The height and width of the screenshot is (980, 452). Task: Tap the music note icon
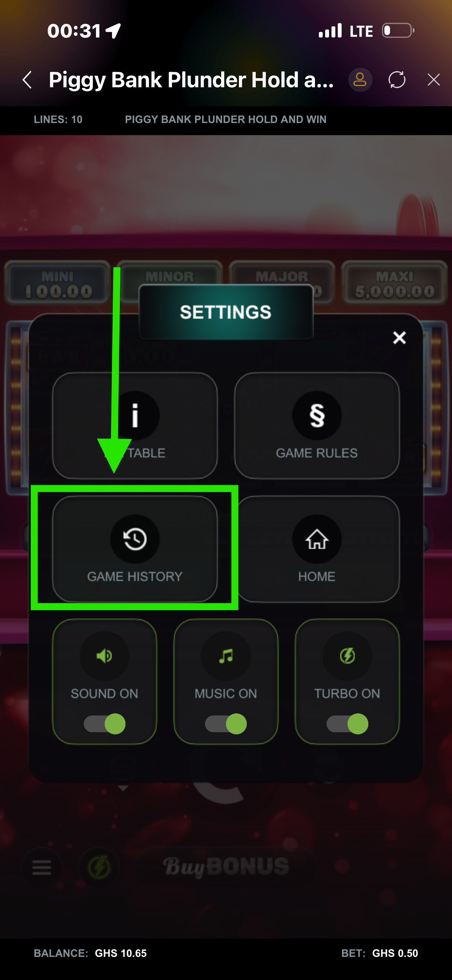(226, 656)
